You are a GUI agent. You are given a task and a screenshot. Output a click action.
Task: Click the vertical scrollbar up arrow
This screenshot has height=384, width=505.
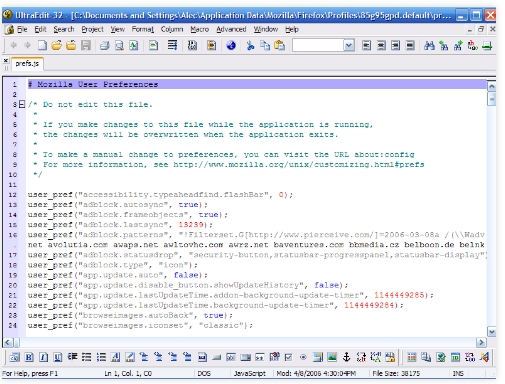coord(491,87)
